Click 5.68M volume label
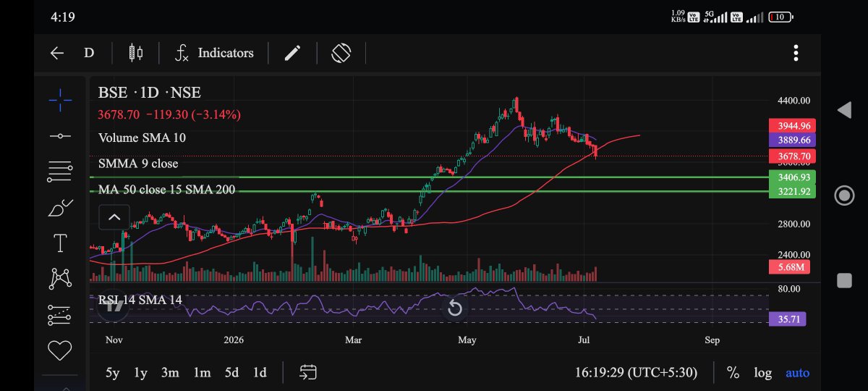 (x=788, y=267)
